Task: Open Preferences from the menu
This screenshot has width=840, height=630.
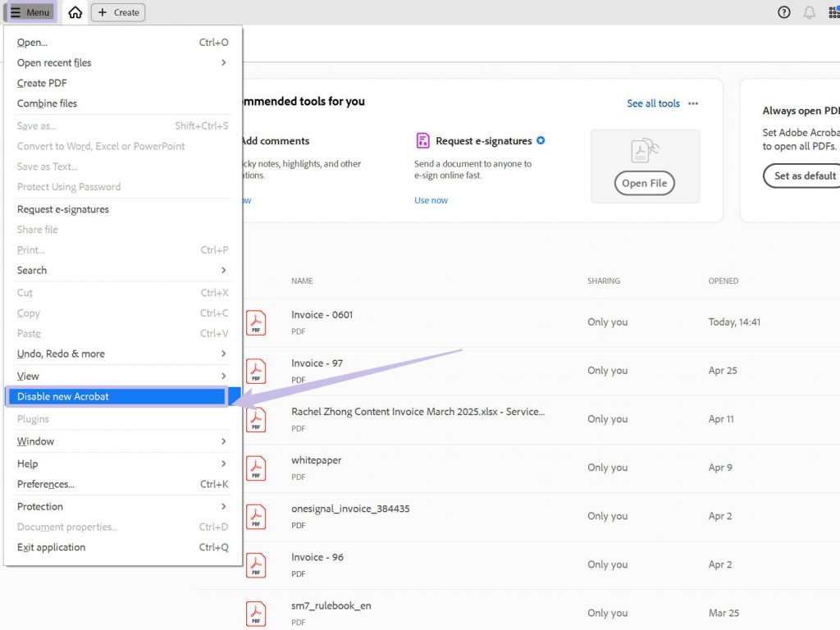Action: point(48,484)
